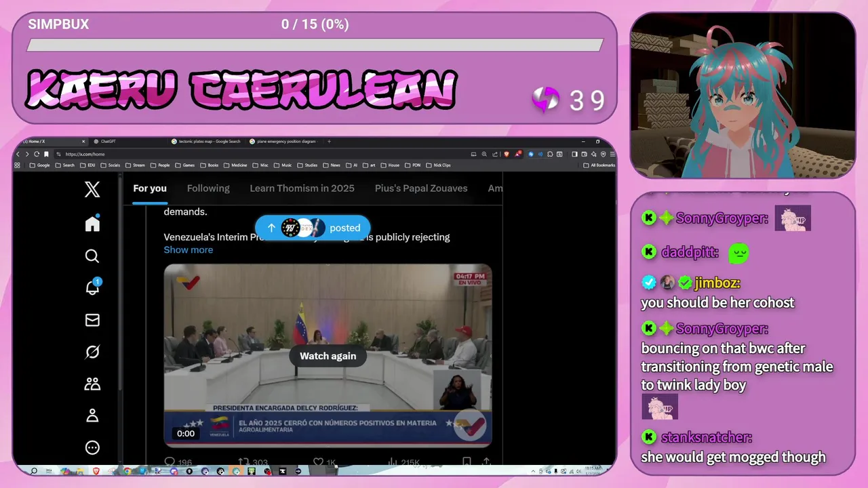Viewport: 868px width, 488px height.
Task: Click Watch again on the video
Action: click(328, 356)
